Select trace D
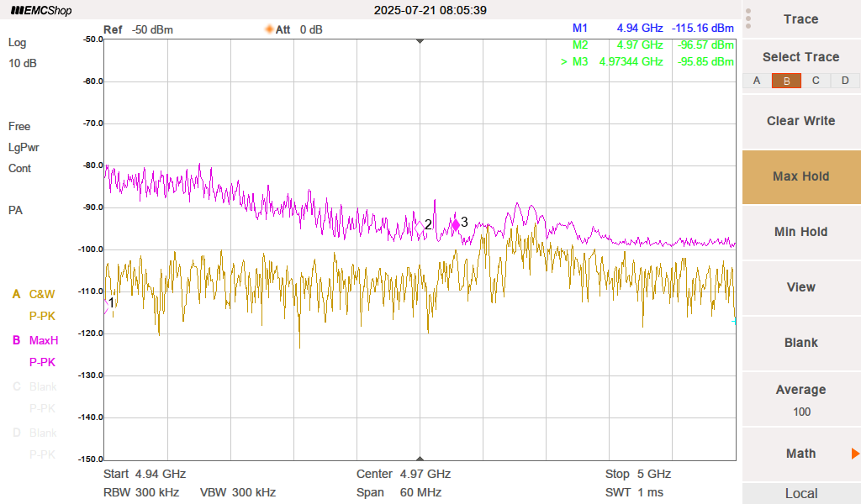 [x=845, y=81]
